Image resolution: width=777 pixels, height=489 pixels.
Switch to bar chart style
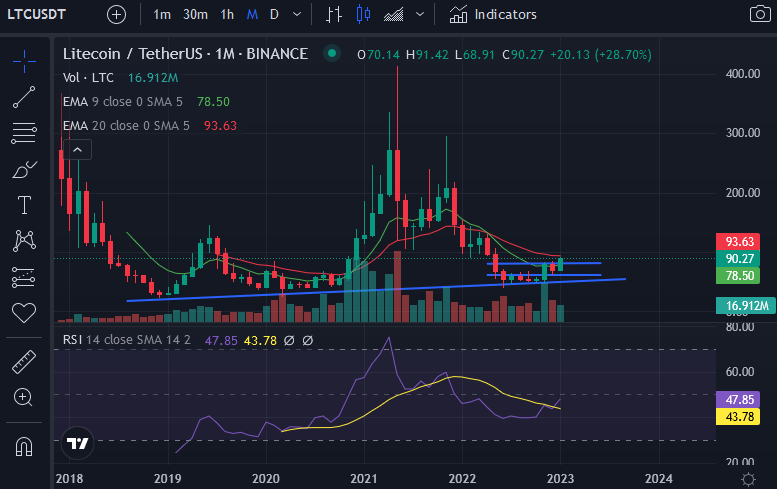333,14
